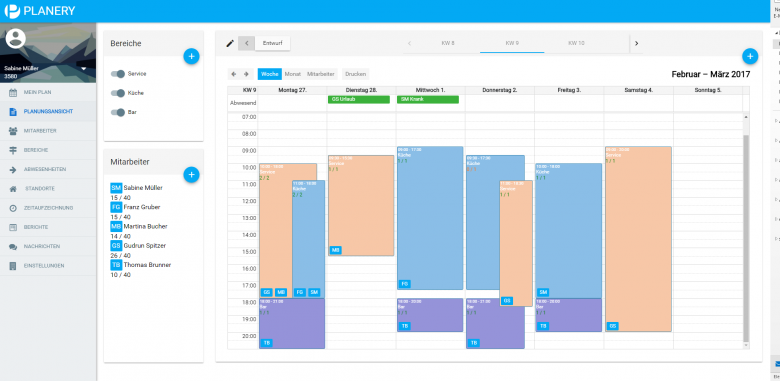The width and height of the screenshot is (780, 381).
Task: Click the Nachrichten chat icon
Action: [x=13, y=246]
